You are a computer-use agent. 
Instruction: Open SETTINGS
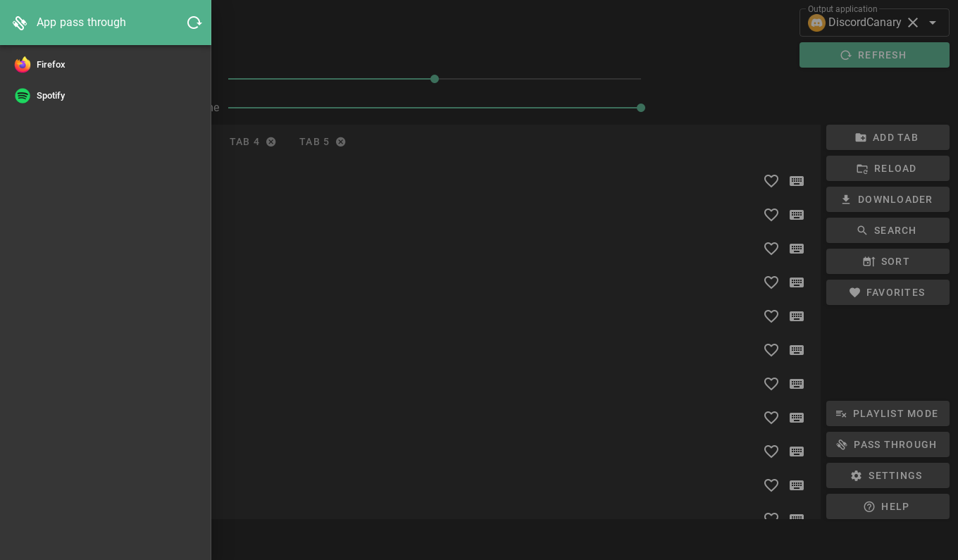click(888, 475)
